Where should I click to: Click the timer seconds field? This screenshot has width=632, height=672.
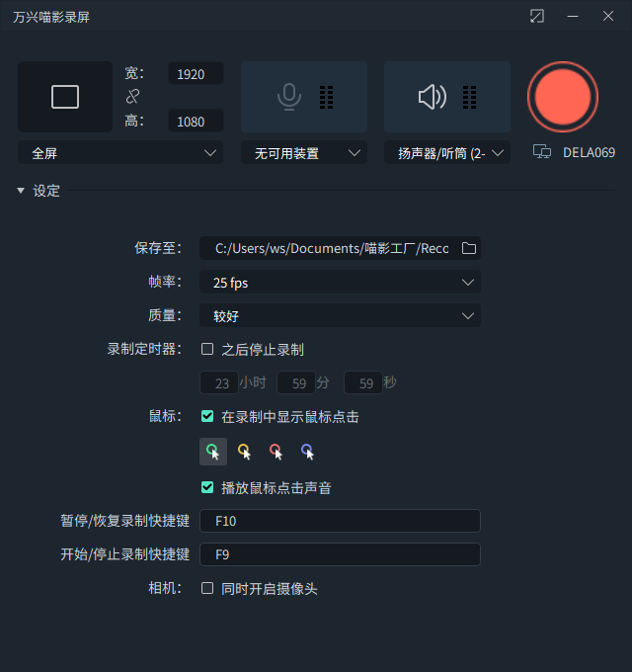(363, 382)
